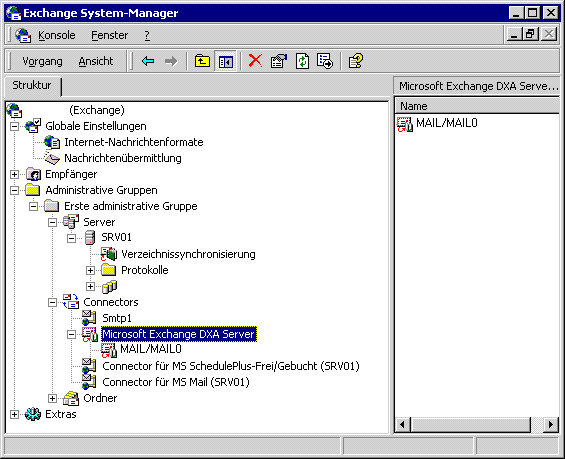Click right pane scrollbar left arrow
Viewport: 565px width, 459px height.
402,424
